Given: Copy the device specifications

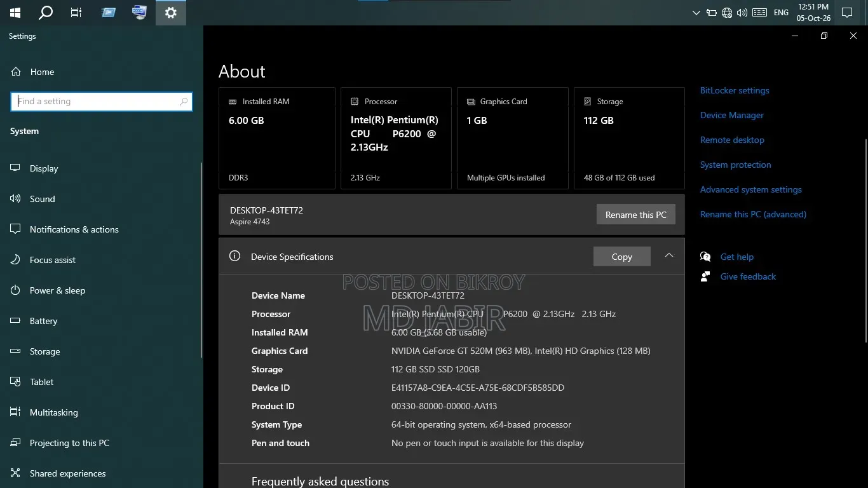Looking at the screenshot, I should (x=622, y=257).
